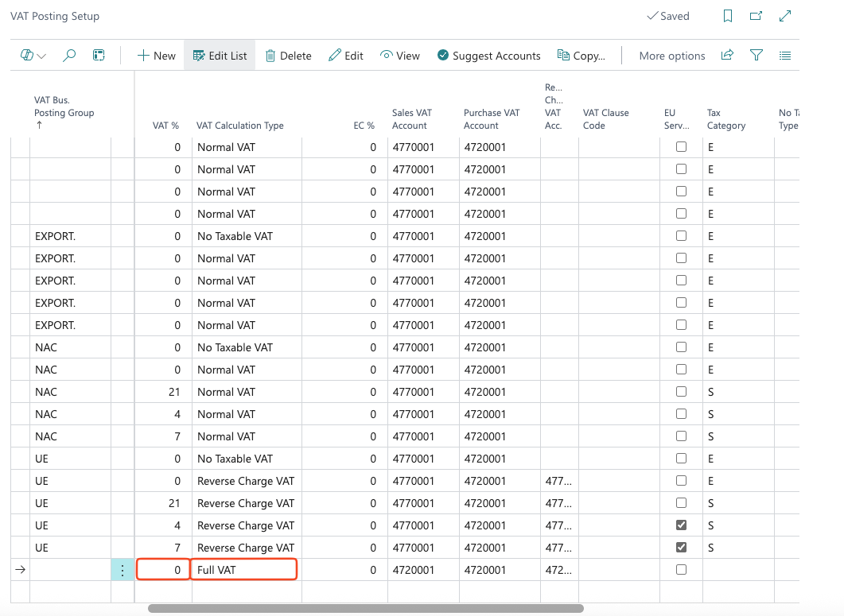Click the EC % column header
The width and height of the screenshot is (844, 616).
(364, 126)
